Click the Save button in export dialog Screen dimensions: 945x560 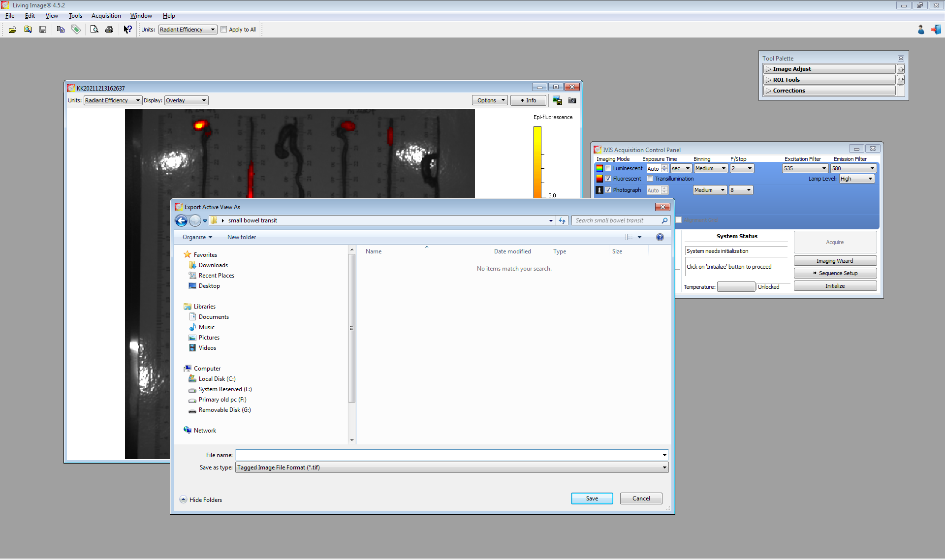[592, 498]
